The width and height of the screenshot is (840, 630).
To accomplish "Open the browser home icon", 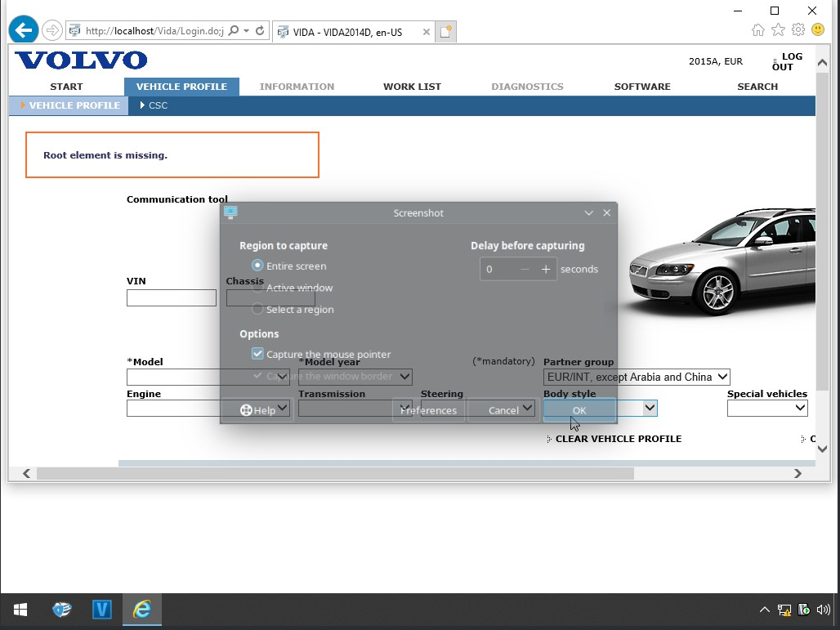I will 757,30.
